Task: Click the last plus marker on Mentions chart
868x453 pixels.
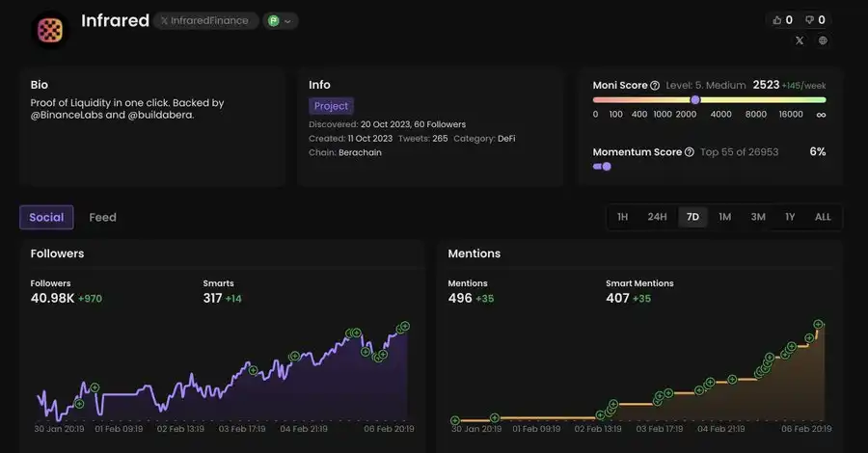Action: click(818, 324)
